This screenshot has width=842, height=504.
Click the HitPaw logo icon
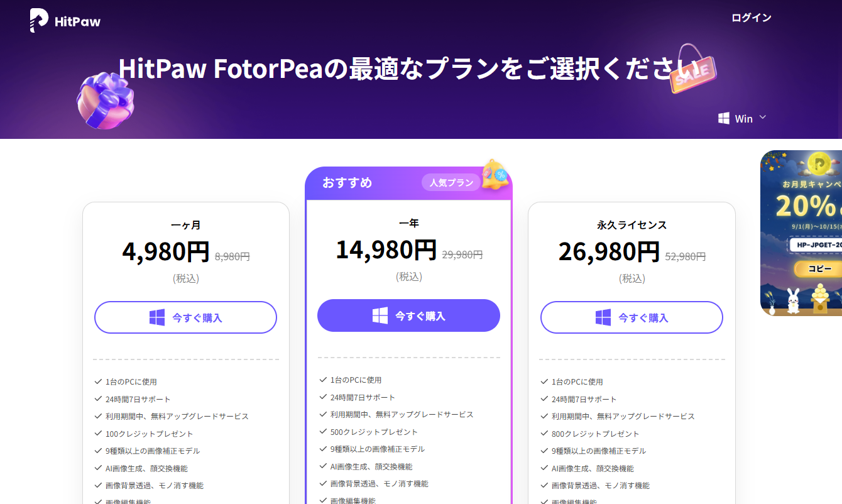click(x=39, y=21)
